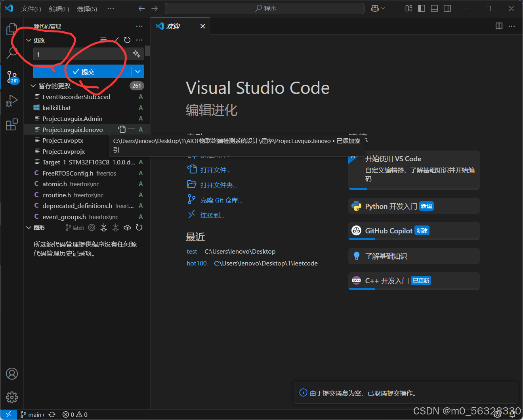Click the Accounts icon at sidebar bottom

coord(12,373)
